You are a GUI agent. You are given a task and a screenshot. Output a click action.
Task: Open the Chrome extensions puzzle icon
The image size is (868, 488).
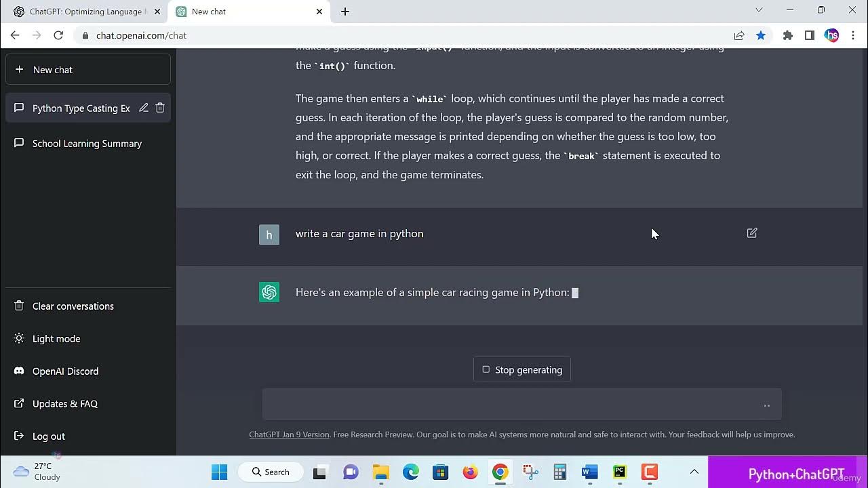pyautogui.click(x=787, y=35)
